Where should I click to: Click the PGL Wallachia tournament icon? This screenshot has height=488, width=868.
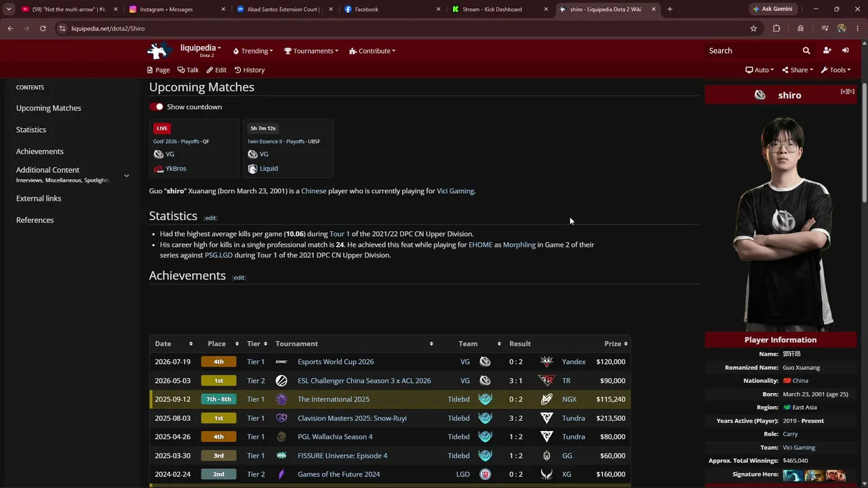click(281, 437)
